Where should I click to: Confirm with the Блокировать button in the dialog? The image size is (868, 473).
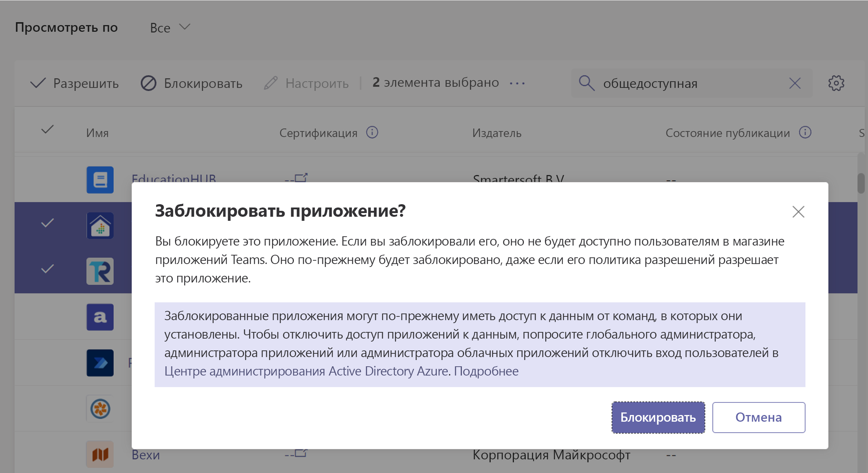point(658,417)
